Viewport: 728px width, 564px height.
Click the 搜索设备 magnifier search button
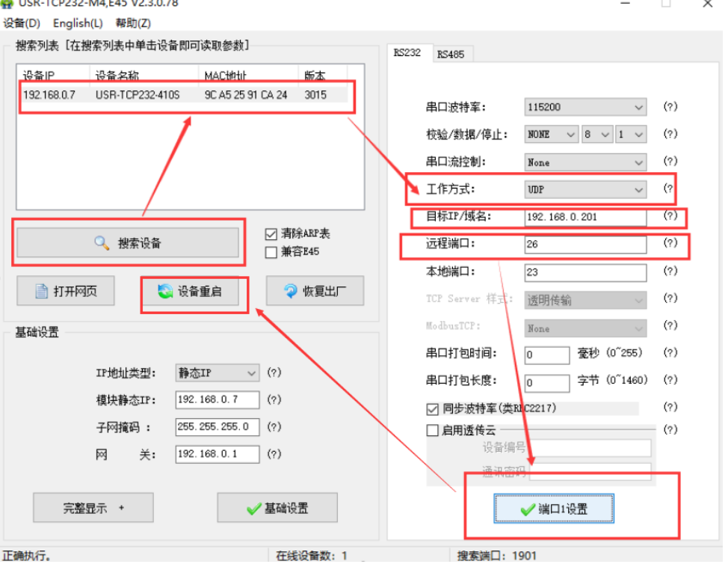tap(128, 243)
